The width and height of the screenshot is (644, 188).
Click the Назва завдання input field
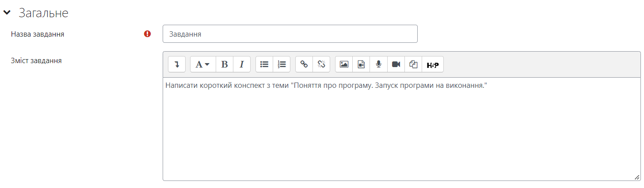point(290,34)
